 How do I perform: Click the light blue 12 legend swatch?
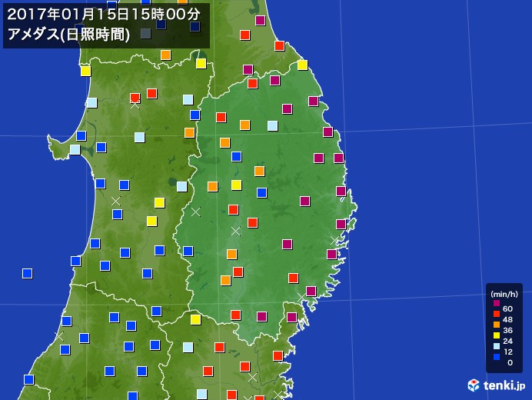tap(497, 346)
